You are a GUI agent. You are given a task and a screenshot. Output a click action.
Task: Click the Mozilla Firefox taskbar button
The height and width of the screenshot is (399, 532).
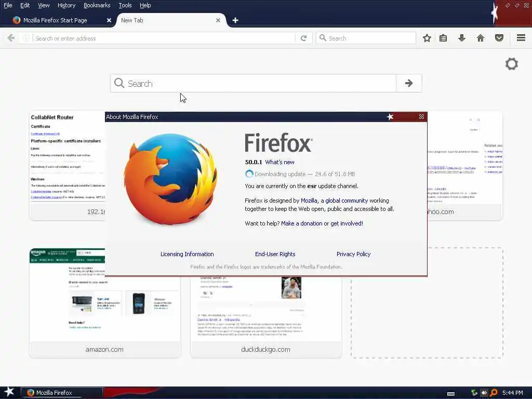tap(62, 393)
